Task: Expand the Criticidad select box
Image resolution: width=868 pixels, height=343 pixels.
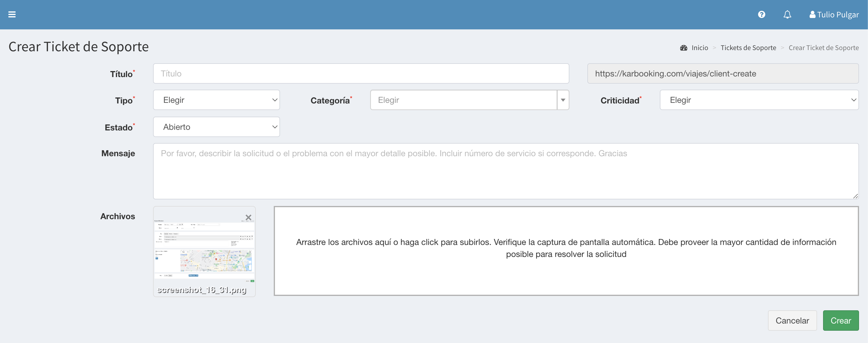Action: click(759, 100)
